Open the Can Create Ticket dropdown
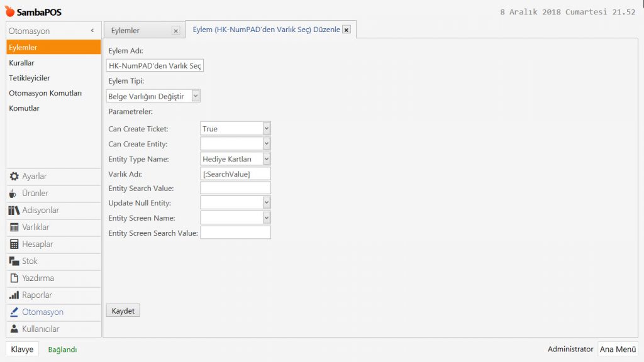 click(x=267, y=129)
